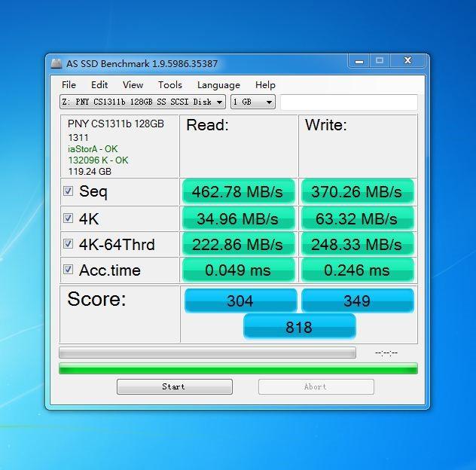Click the 119.24 GB capacity text
Screen dimensions: 476x470
(x=90, y=171)
